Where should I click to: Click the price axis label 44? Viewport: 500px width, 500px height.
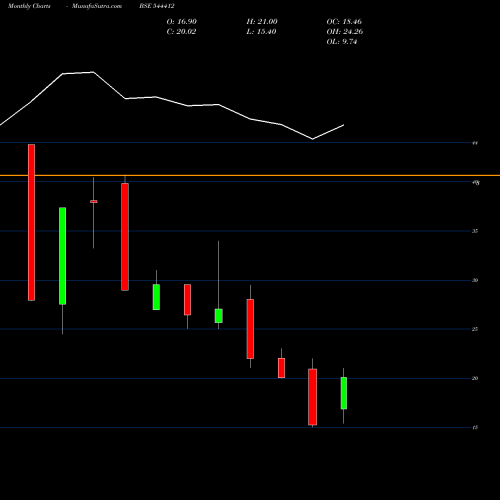pyautogui.click(x=475, y=143)
